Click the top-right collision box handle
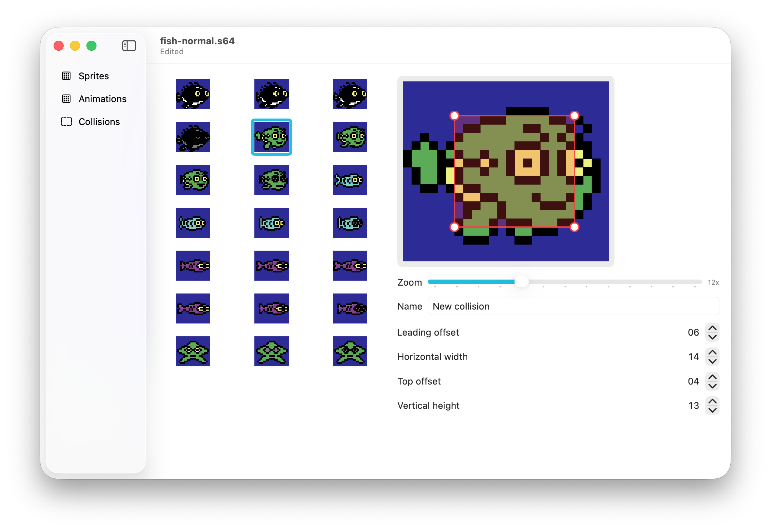This screenshot has height=532, width=771. point(574,116)
